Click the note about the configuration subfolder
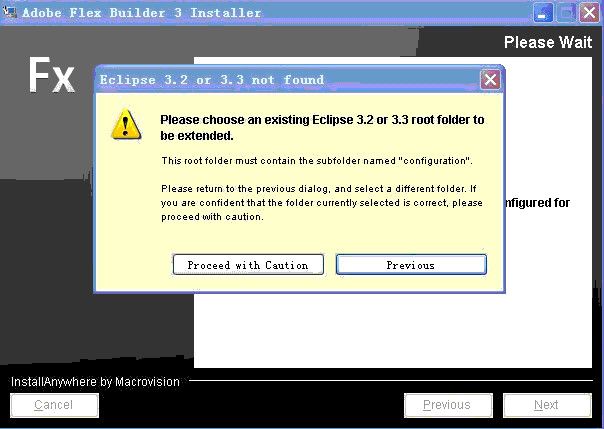The width and height of the screenshot is (604, 429). [x=317, y=161]
